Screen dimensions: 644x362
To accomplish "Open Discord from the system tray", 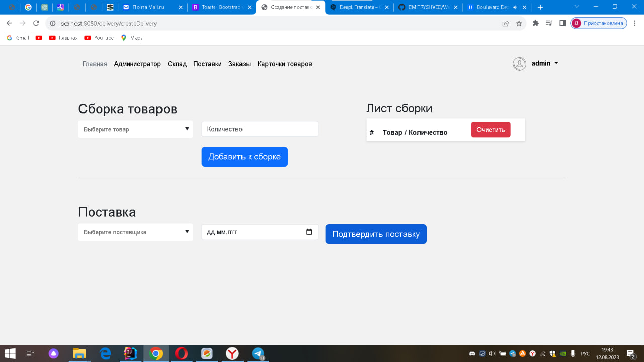I will (x=472, y=353).
